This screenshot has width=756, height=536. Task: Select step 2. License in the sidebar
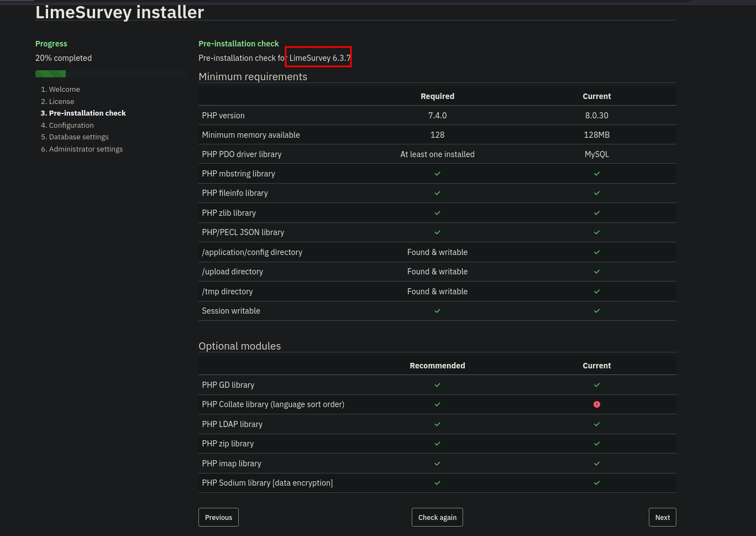coord(57,101)
